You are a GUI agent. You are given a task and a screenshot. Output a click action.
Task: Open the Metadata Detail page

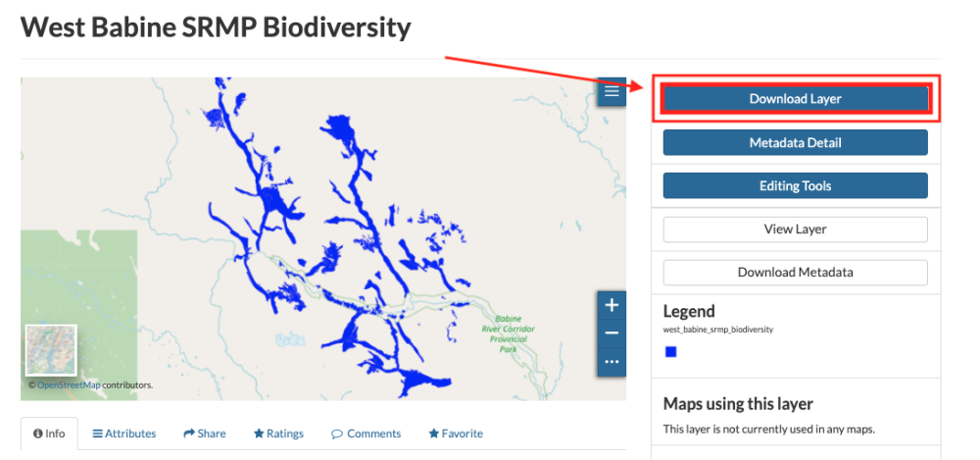tap(795, 143)
